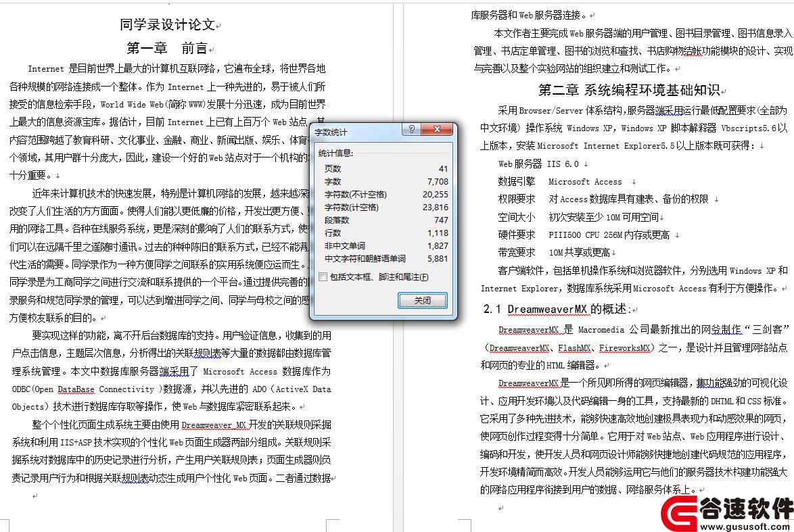Click the line 硬件要求 PIII500 CPU 256M

click(x=584, y=235)
